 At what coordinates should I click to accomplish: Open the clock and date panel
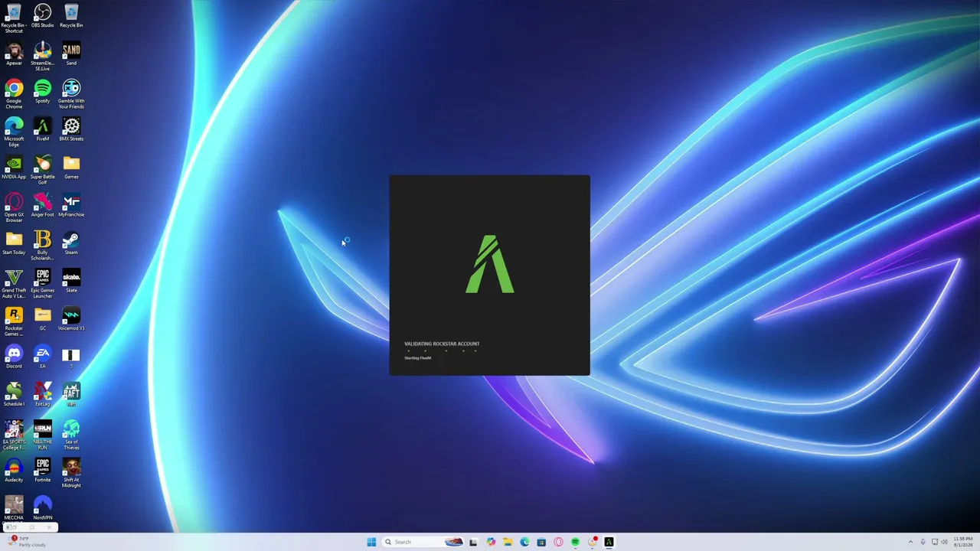coord(963,542)
